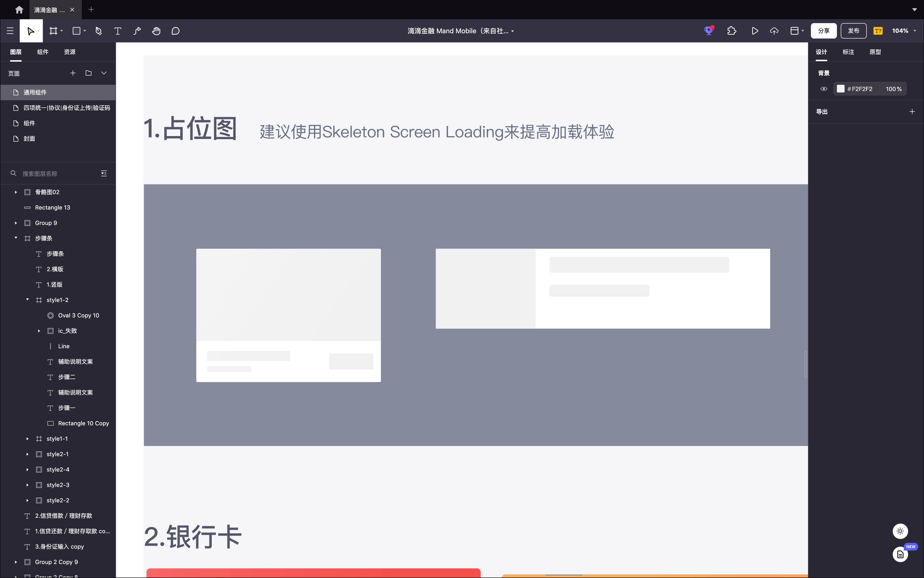
Task: Switch to the 标注 tab
Action: [848, 52]
